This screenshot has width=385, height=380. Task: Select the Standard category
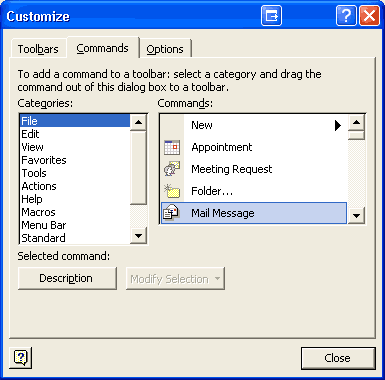[x=75, y=238]
